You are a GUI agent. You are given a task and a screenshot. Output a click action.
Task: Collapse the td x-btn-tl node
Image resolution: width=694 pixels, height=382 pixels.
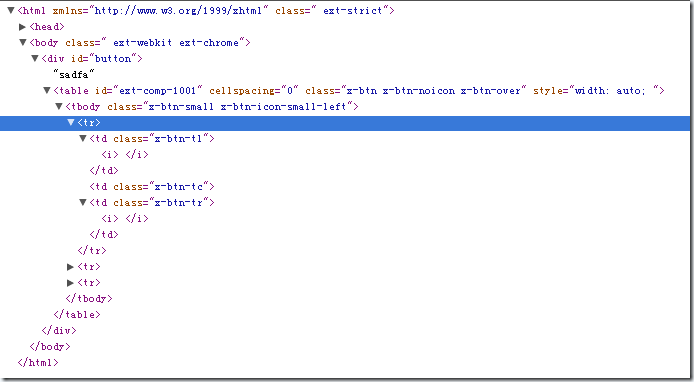click(83, 139)
